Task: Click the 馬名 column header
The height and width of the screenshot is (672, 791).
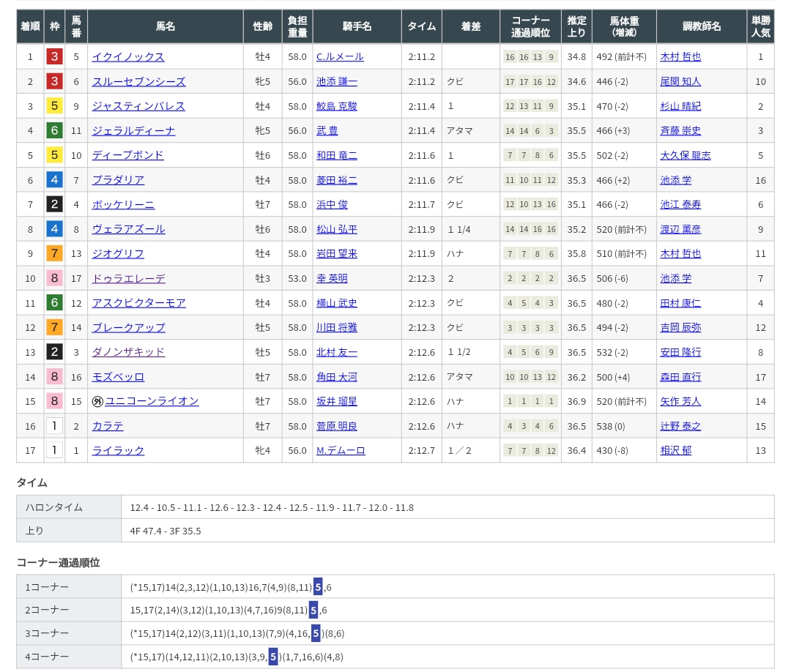Action: [x=166, y=26]
